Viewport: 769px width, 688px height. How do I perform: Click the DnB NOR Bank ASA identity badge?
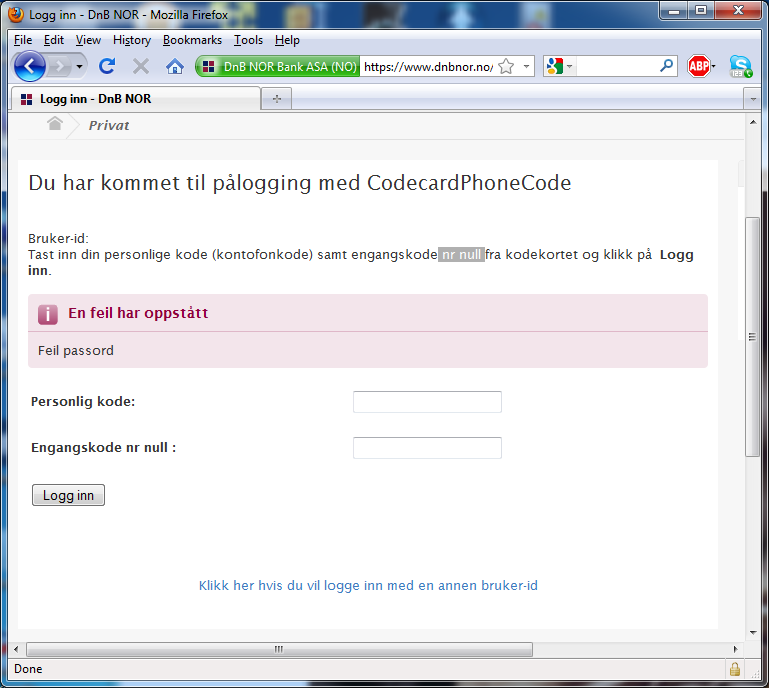278,66
